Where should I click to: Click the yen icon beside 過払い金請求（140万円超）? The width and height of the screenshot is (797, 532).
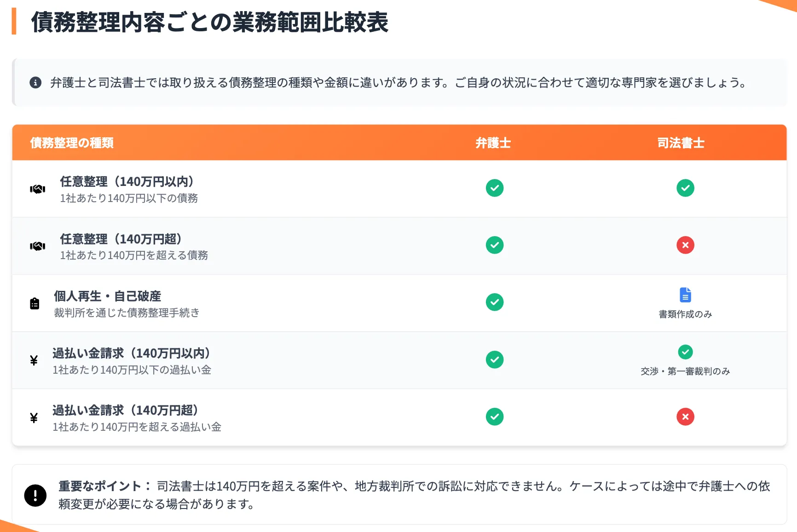coord(34,417)
